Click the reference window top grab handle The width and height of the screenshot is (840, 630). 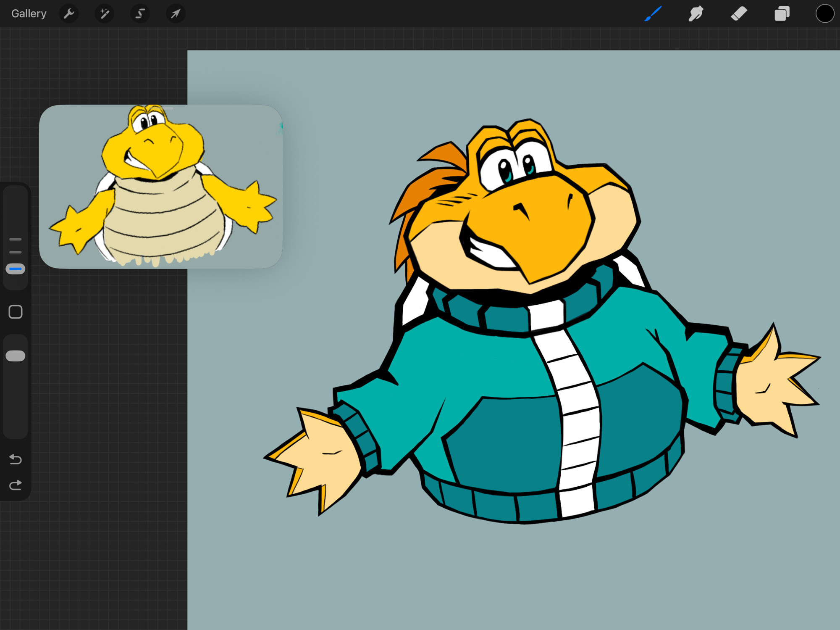click(161, 108)
